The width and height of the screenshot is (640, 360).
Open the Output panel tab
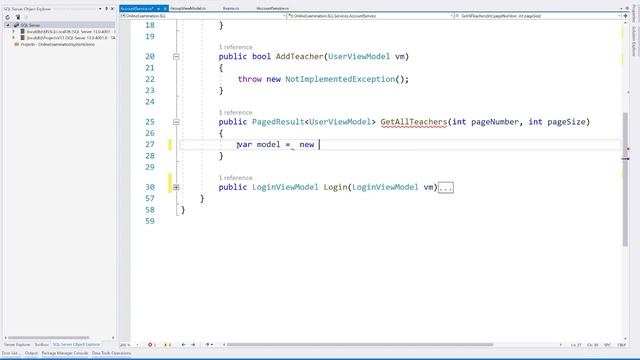(31, 353)
